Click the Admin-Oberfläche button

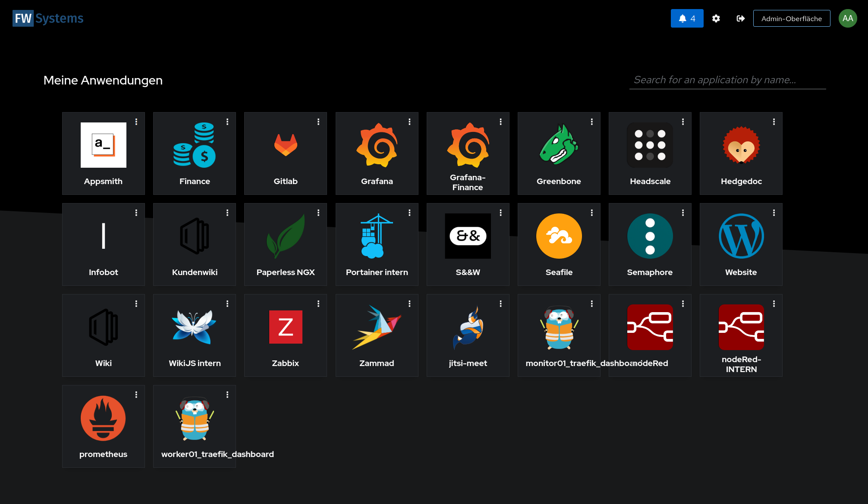pyautogui.click(x=791, y=19)
